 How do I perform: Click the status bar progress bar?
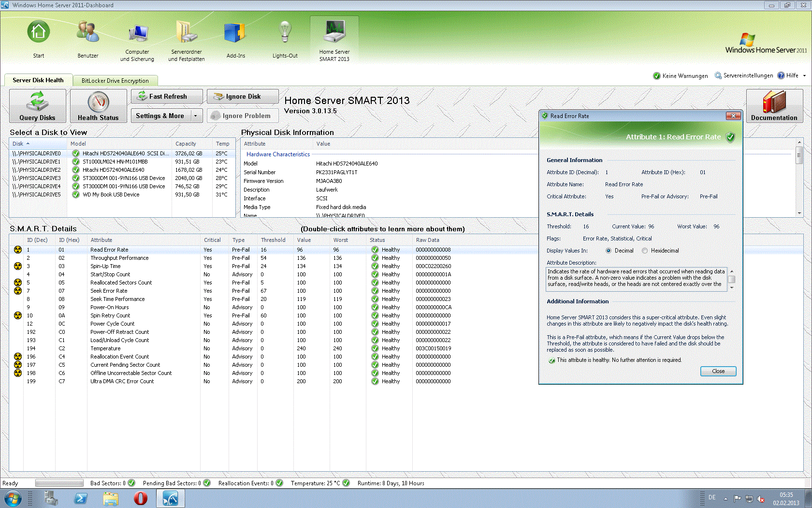tap(59, 483)
